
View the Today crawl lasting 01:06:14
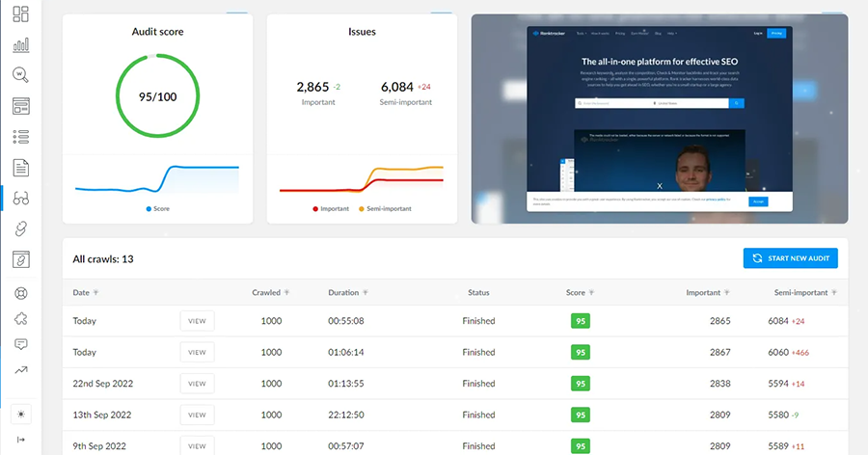[197, 352]
